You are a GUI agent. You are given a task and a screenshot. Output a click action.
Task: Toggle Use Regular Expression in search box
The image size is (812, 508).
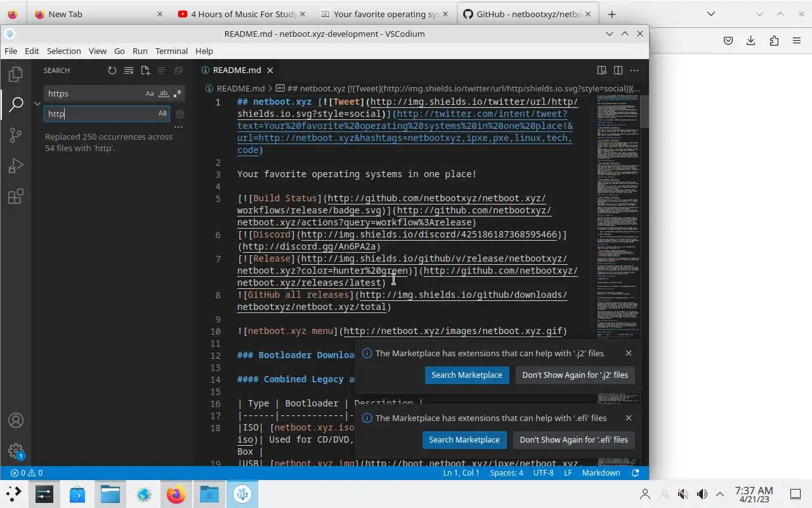click(x=178, y=93)
